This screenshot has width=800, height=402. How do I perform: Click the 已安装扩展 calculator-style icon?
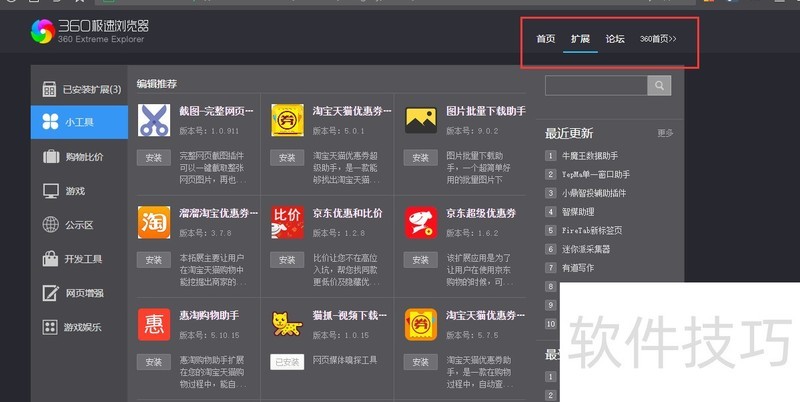click(49, 89)
